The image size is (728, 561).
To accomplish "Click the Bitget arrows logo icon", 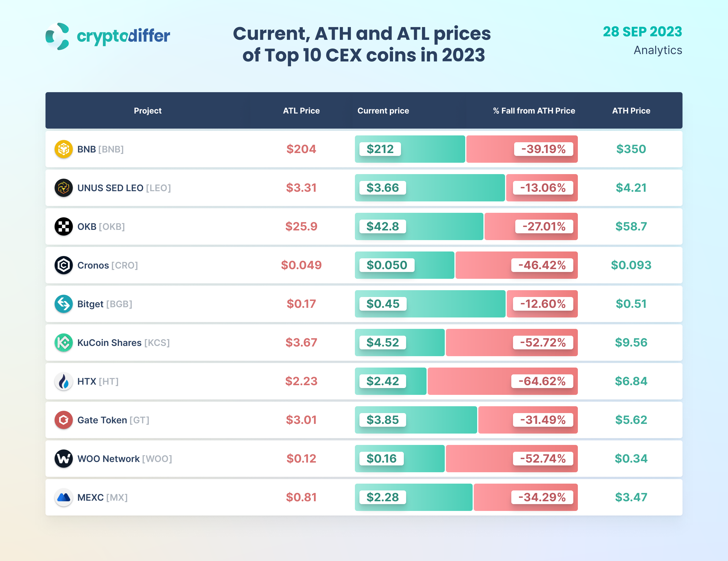I will [63, 304].
